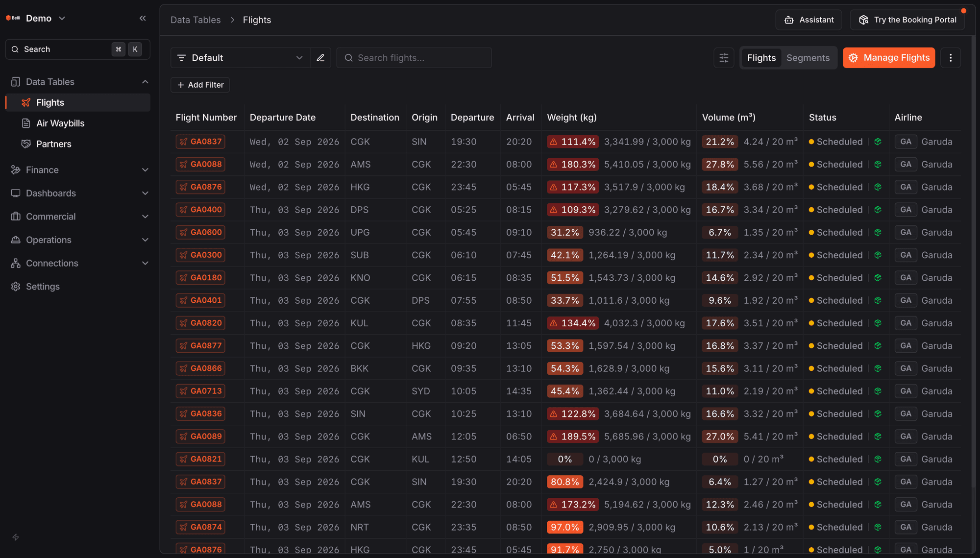The height and width of the screenshot is (558, 980).
Task: Open flight GA0600 badge
Action: click(x=200, y=232)
